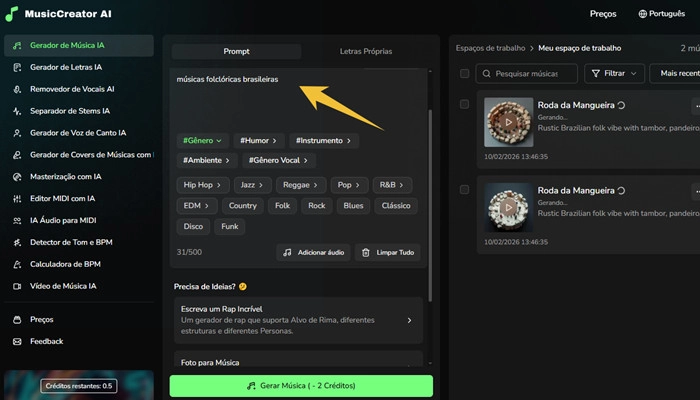Select the Country genre chip

point(242,206)
